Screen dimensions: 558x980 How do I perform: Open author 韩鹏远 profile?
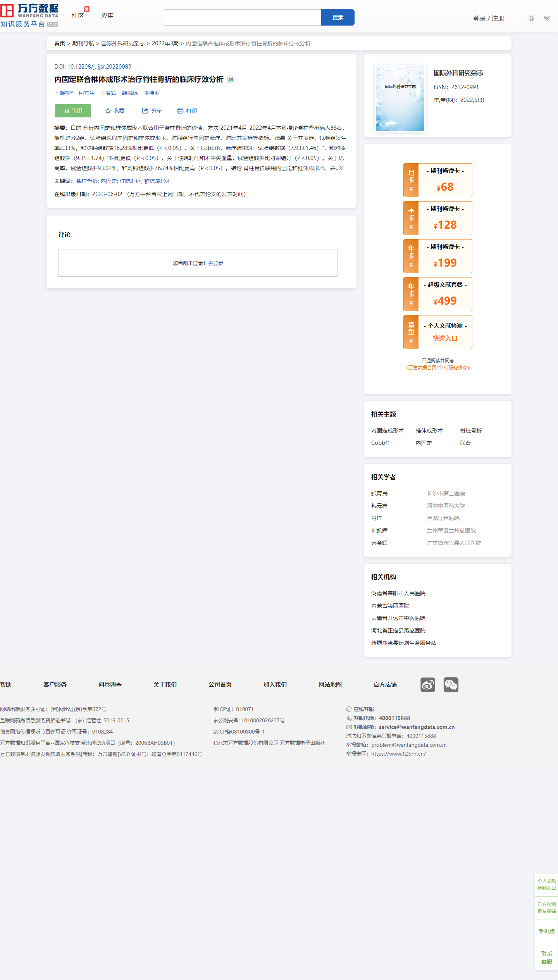tap(130, 93)
